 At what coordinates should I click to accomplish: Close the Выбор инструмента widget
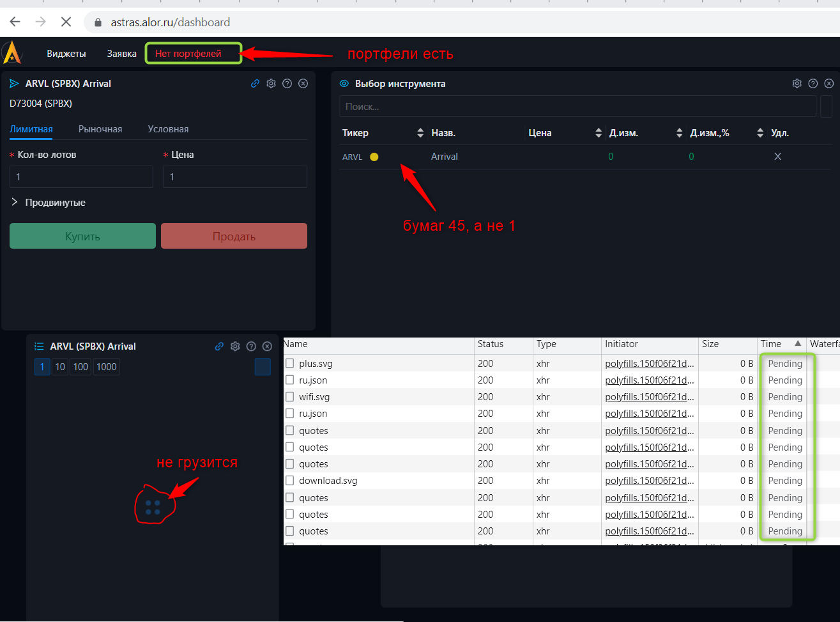(x=829, y=84)
